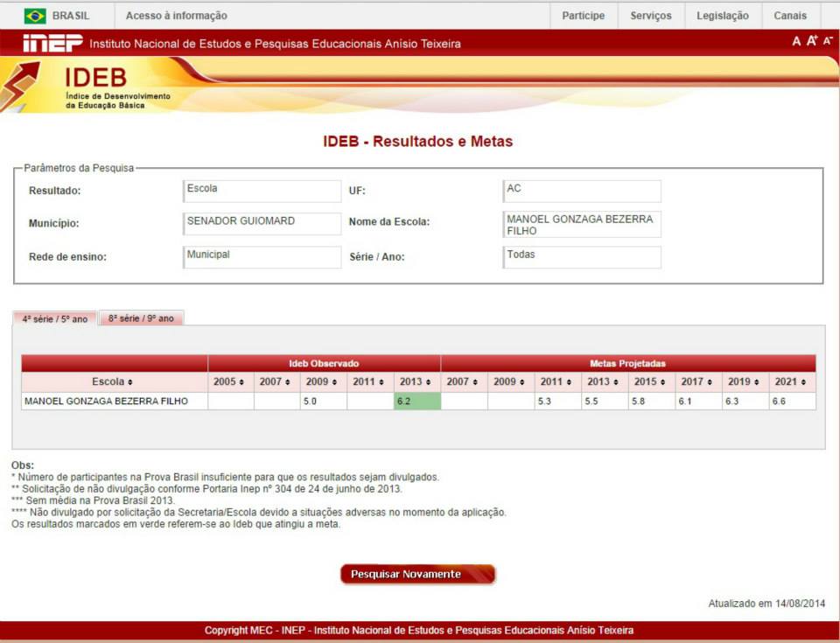The height and width of the screenshot is (643, 840).
Task: Reset font size with the A icon
Action: point(796,41)
